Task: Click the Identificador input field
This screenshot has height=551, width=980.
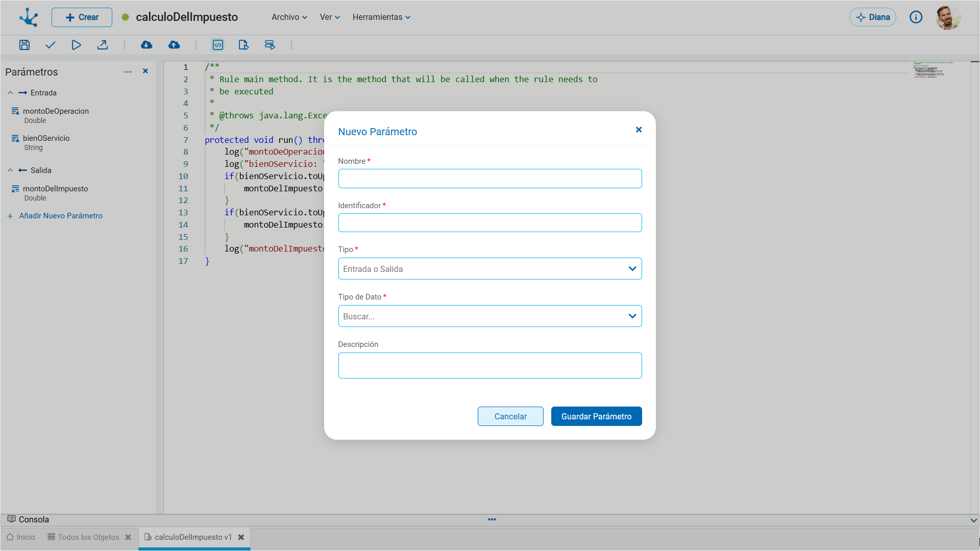Action: 490,223
